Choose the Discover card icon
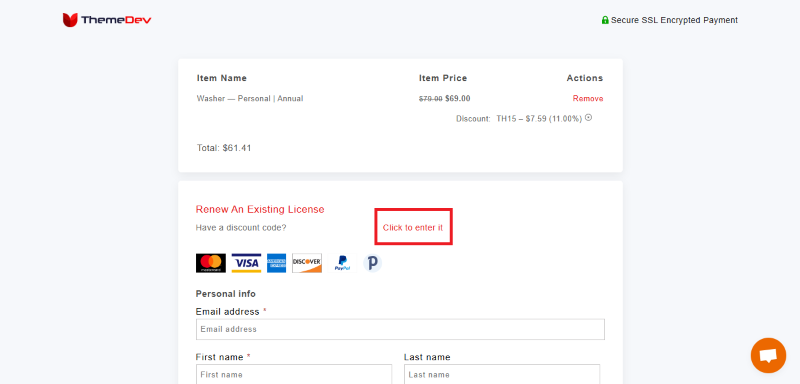The image size is (800, 384). (307, 263)
